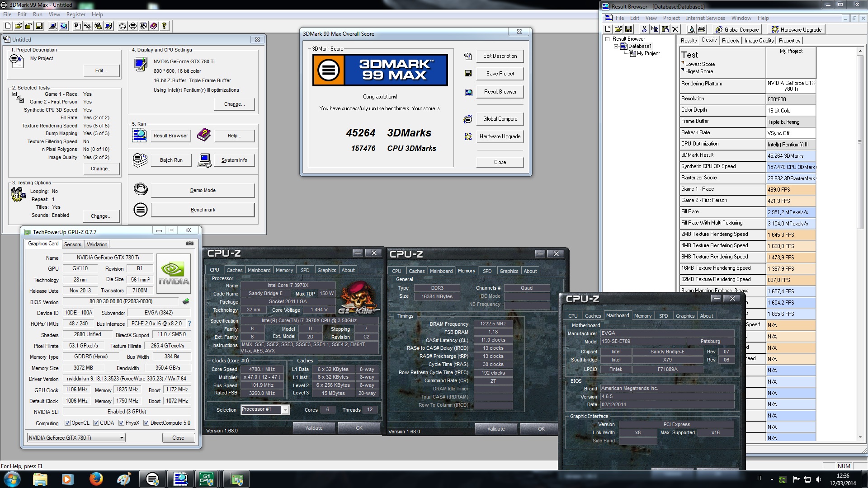Click the BIOS save chip icon in GPU-Z
Viewport: 868px width, 488px height.
click(x=186, y=301)
